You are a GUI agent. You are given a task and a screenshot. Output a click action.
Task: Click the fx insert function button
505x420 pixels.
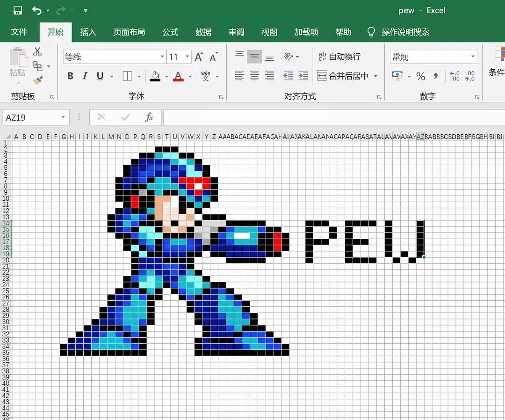(149, 117)
